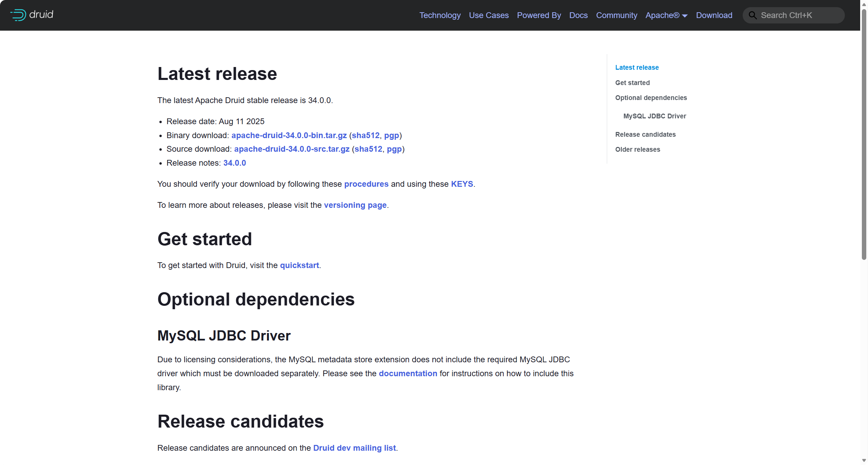Open the Docs nav link
The height and width of the screenshot is (465, 868).
tap(578, 15)
